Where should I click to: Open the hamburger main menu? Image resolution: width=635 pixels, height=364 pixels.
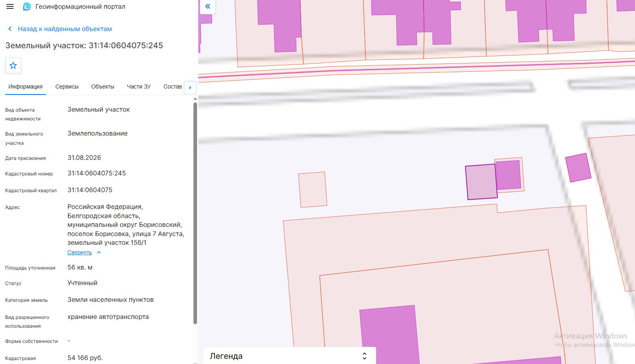(x=10, y=6)
